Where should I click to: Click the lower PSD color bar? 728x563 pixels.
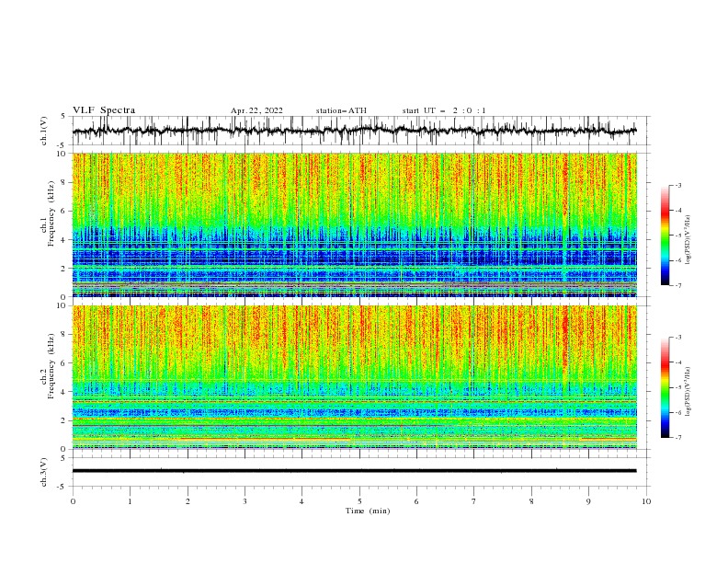click(665, 387)
